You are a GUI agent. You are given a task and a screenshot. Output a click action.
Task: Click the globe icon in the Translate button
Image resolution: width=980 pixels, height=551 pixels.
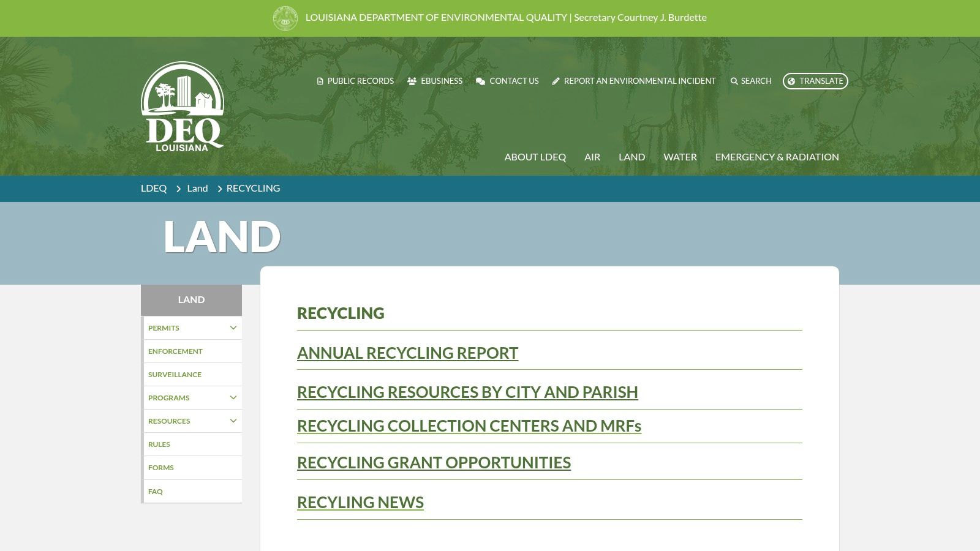pos(791,81)
